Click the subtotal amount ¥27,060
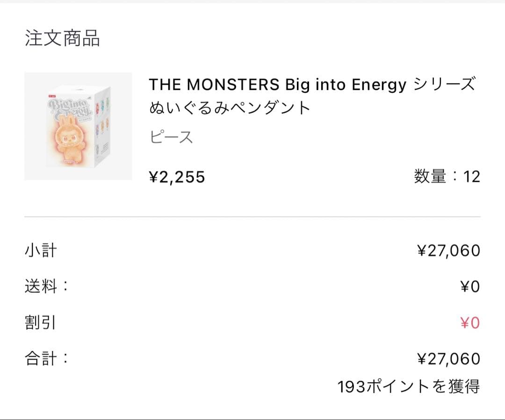This screenshot has height=420, width=505. [448, 251]
